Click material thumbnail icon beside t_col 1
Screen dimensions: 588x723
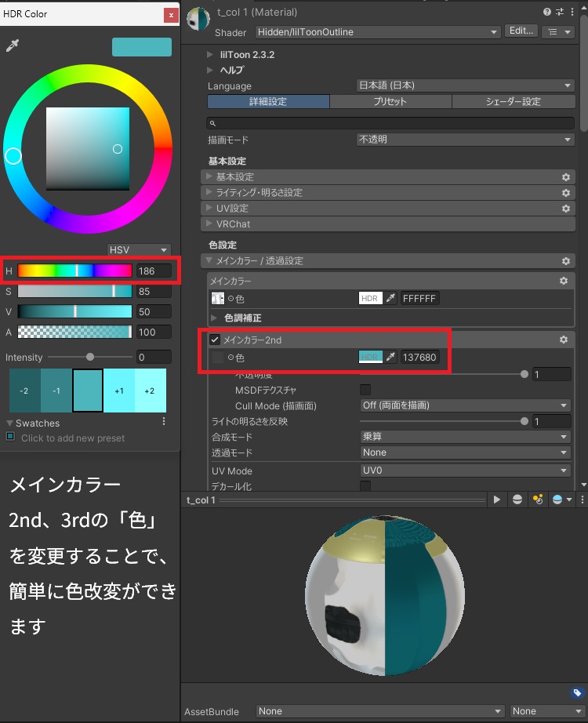click(198, 20)
